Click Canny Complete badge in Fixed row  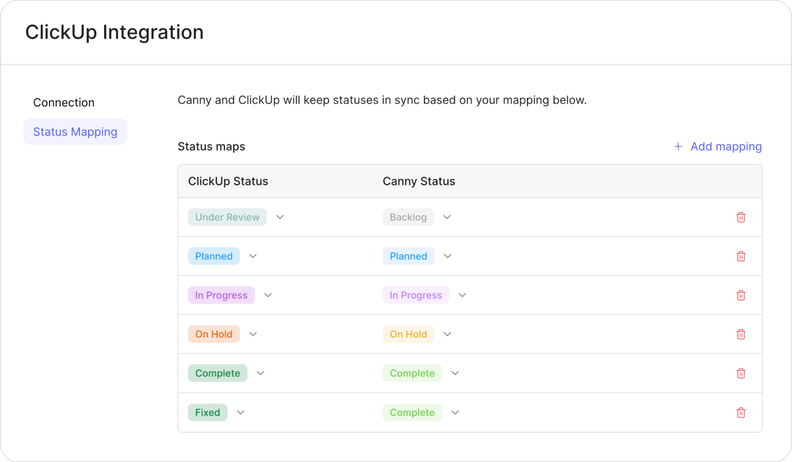pyautogui.click(x=412, y=413)
